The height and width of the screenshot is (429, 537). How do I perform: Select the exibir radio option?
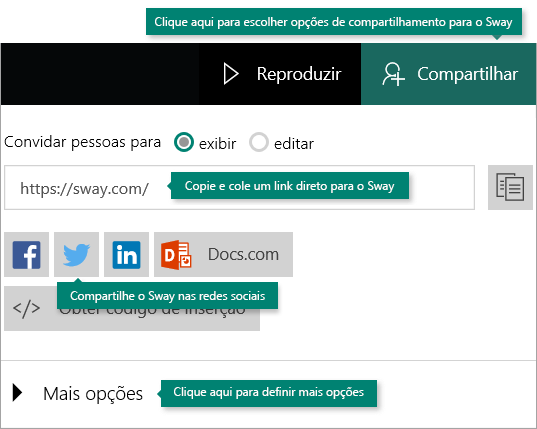[184, 142]
